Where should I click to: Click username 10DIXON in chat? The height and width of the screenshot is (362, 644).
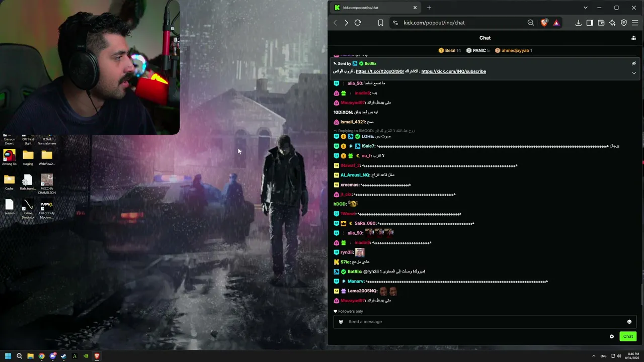(x=343, y=113)
